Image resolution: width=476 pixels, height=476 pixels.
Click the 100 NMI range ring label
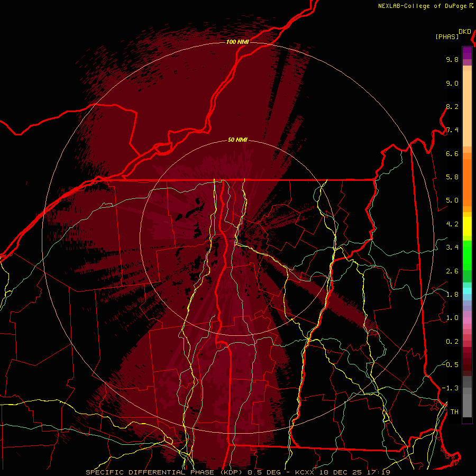pyautogui.click(x=237, y=42)
